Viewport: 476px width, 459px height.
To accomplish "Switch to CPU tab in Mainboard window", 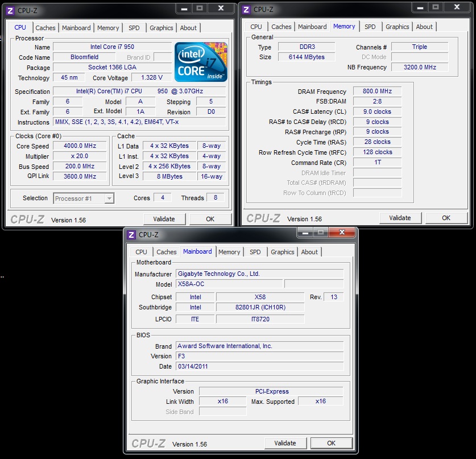I will click(141, 252).
